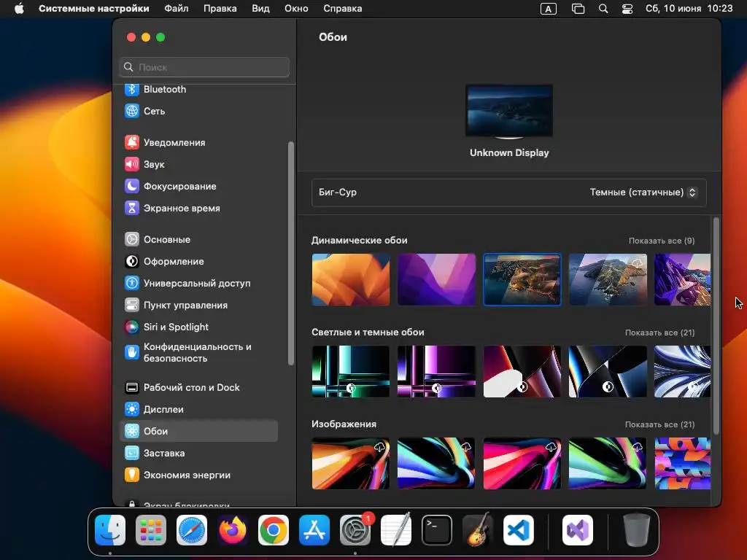Select the pink-red streak Изображения wallpaper
747x560 pixels.
[522, 463]
